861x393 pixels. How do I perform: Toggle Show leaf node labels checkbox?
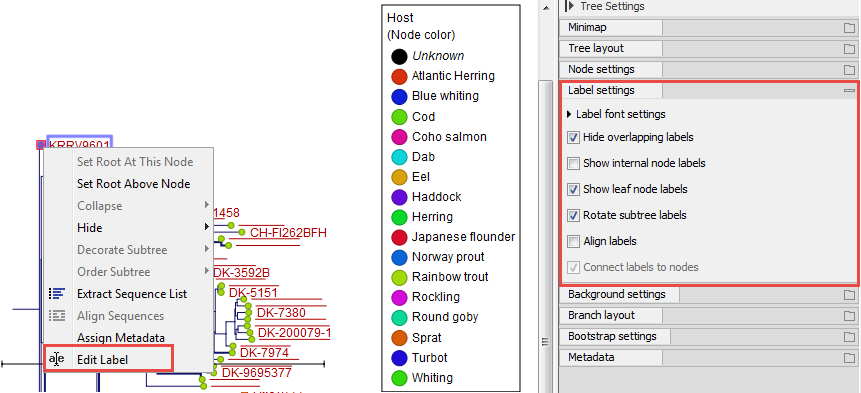573,189
